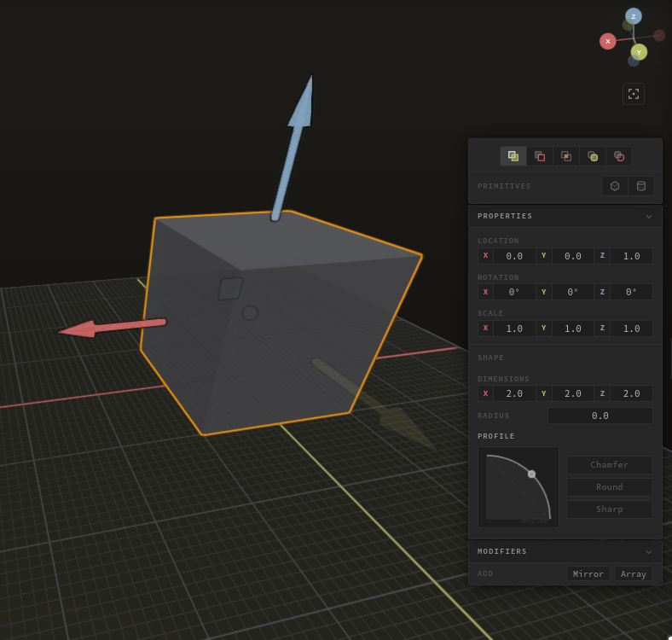
Task: Select the subtract boolean mode with red square
Action: pos(540,156)
